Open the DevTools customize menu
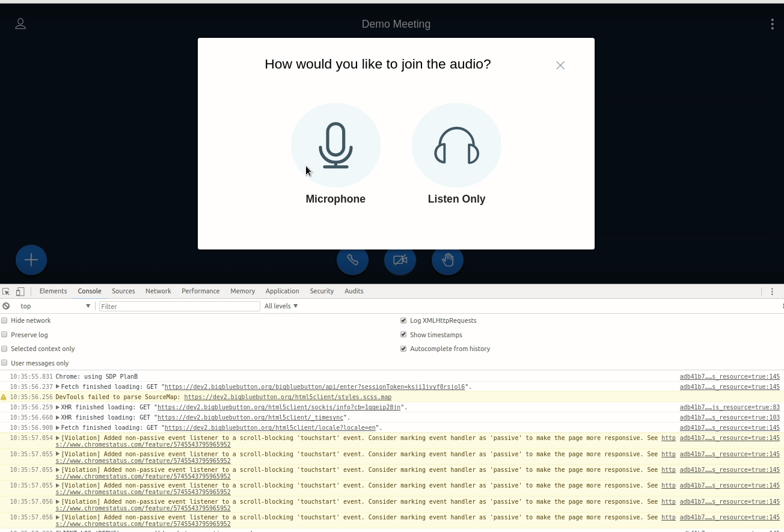The height and width of the screenshot is (532, 784). point(773,292)
